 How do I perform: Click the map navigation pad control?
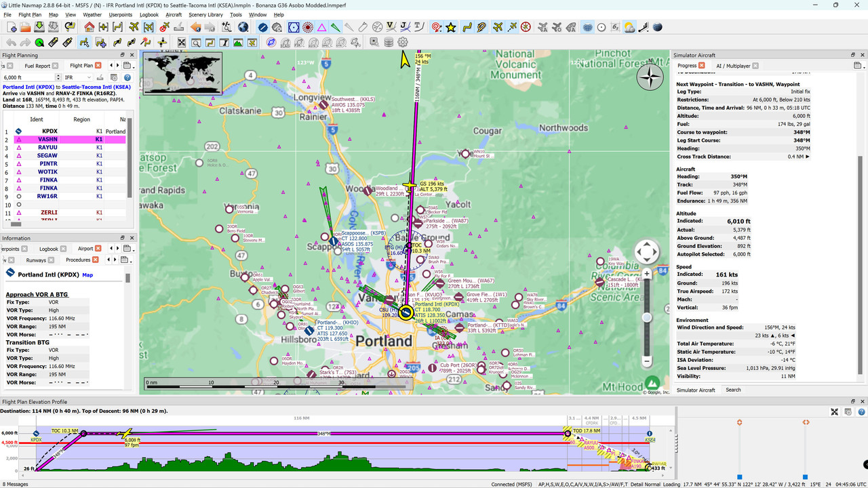pyautogui.click(x=646, y=251)
